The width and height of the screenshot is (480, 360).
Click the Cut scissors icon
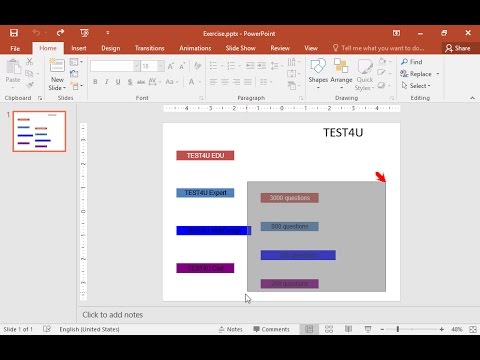(x=29, y=61)
